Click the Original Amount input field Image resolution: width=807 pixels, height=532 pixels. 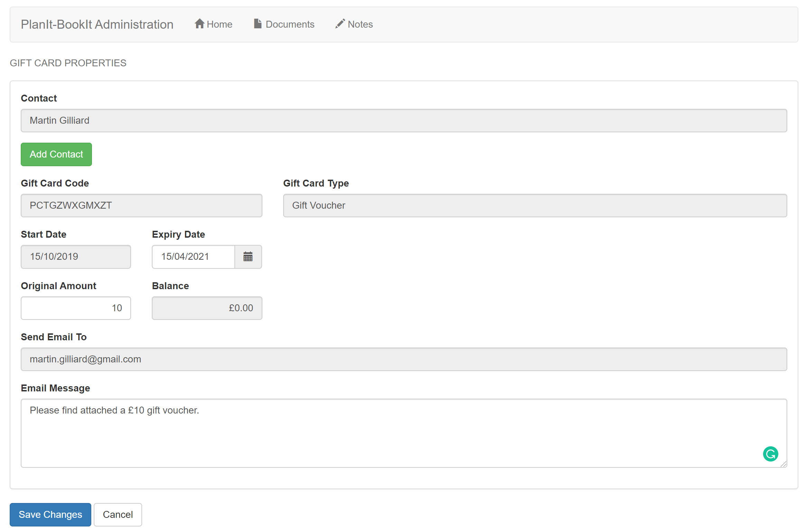click(76, 307)
